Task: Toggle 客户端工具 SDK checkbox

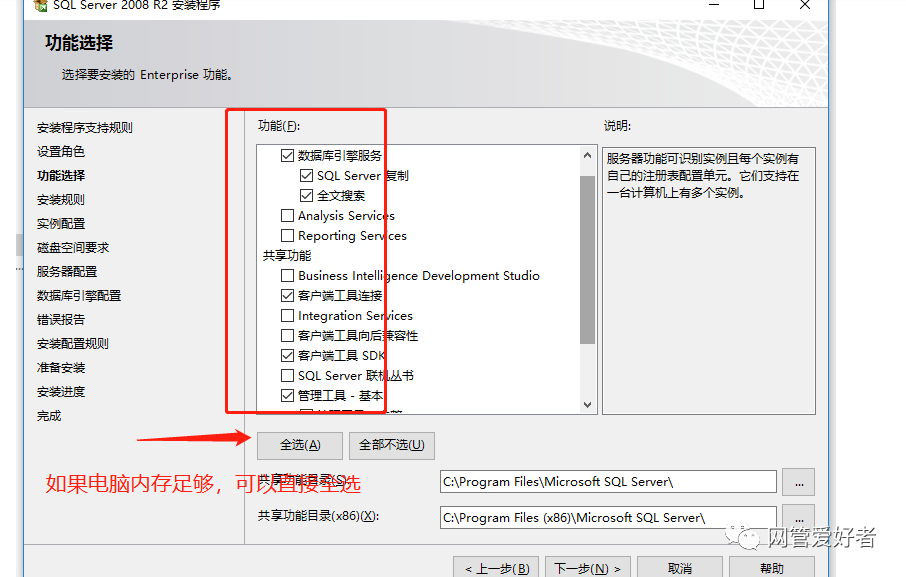Action: [x=287, y=355]
